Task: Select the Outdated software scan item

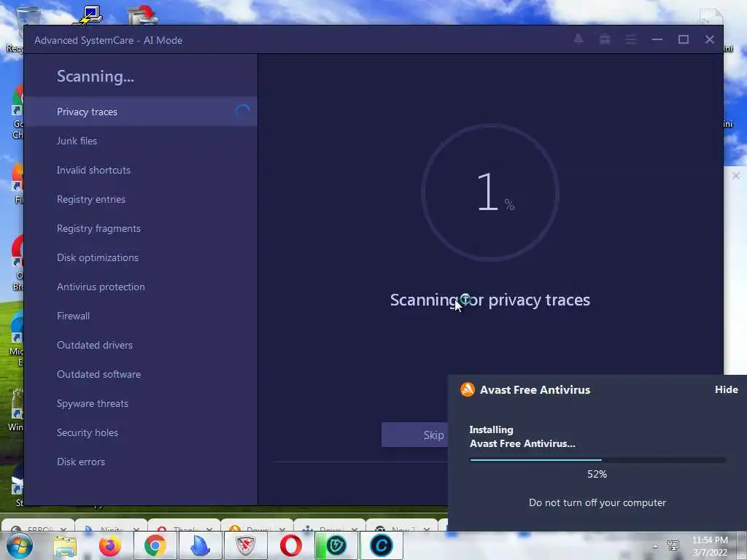Action: (141, 374)
